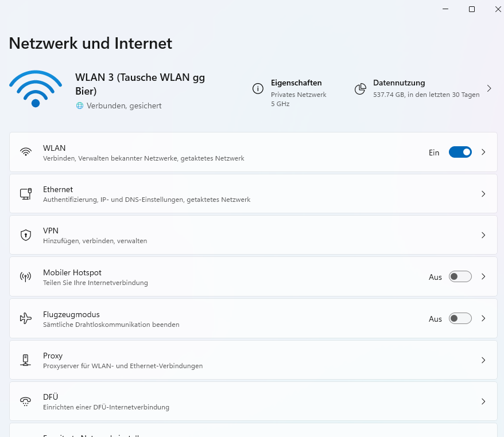
Task: Click the Eigenschaften info icon
Action: click(258, 89)
